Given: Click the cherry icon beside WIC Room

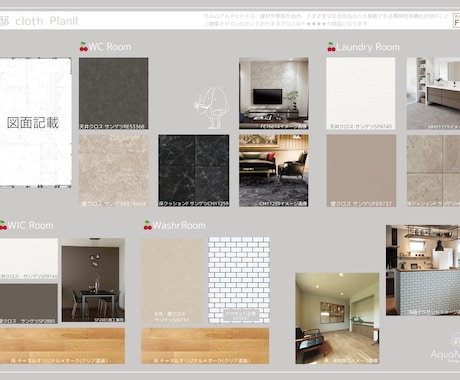Looking at the screenshot, I should (3, 225).
